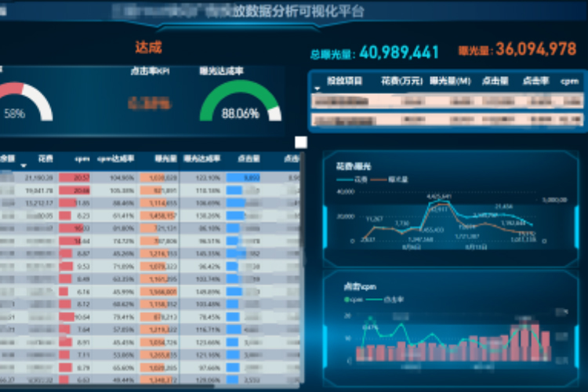Image resolution: width=588 pixels, height=392 pixels.
Task: Click the 总曝光量 value 40,989,441
Action: tap(399, 53)
